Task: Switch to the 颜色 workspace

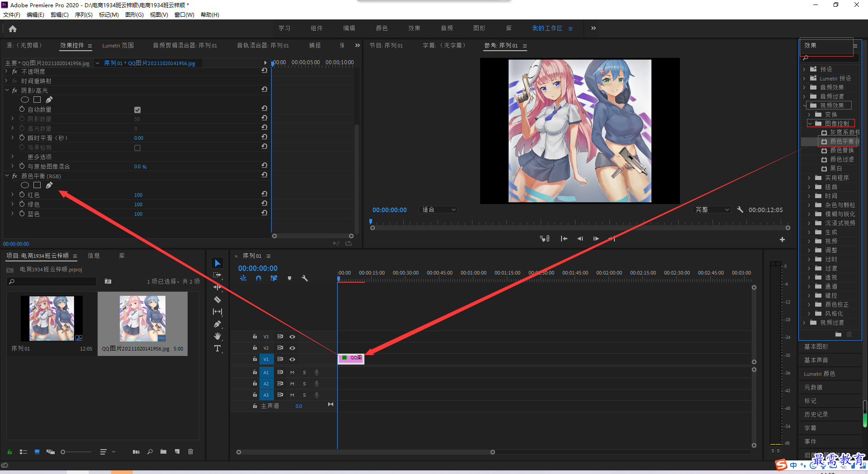Action: coord(382,28)
